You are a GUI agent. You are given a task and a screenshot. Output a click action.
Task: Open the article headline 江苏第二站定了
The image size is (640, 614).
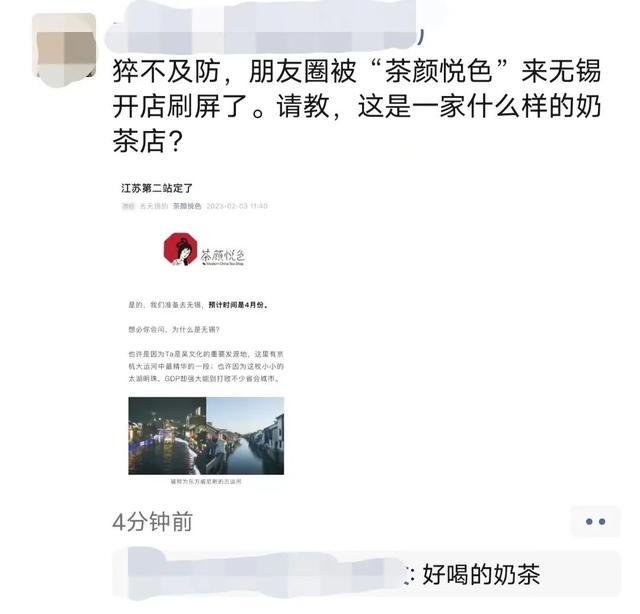[157, 188]
